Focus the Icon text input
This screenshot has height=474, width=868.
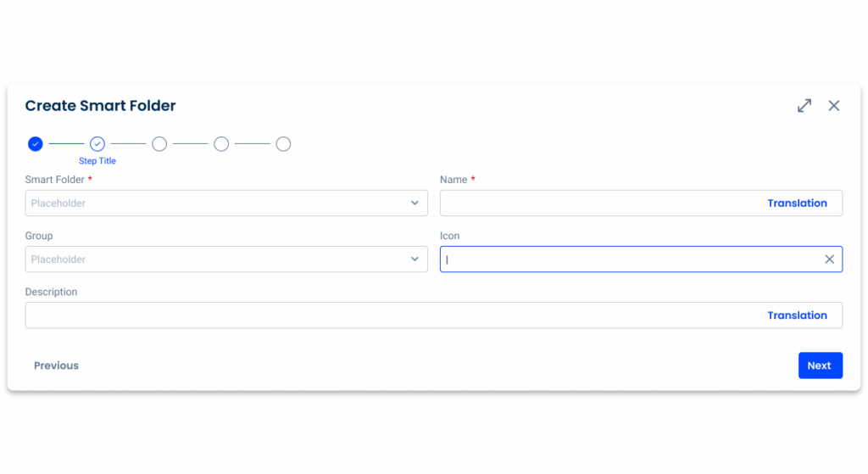(x=631, y=259)
